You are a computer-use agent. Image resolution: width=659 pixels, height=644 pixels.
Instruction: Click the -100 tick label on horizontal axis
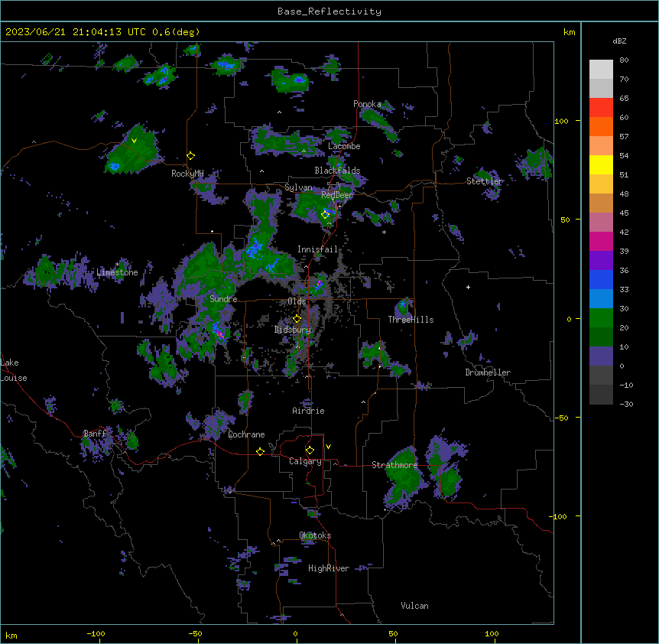coord(96,634)
